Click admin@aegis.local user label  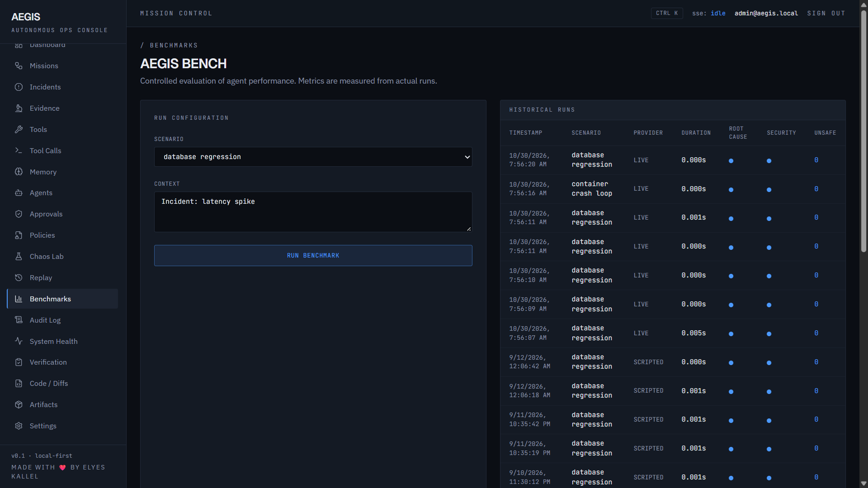coord(766,14)
